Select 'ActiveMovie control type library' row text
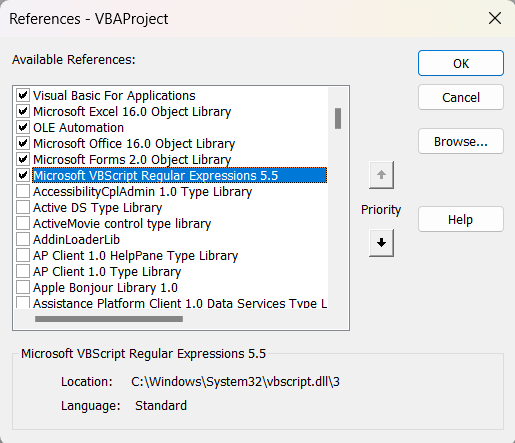Screen dimensions: 515x443 tap(122, 224)
